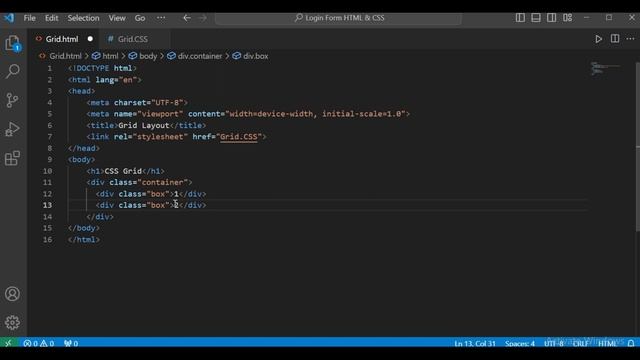Change language mode via HTML status
Image resolution: width=640 pixels, height=360 pixels.
[607, 343]
